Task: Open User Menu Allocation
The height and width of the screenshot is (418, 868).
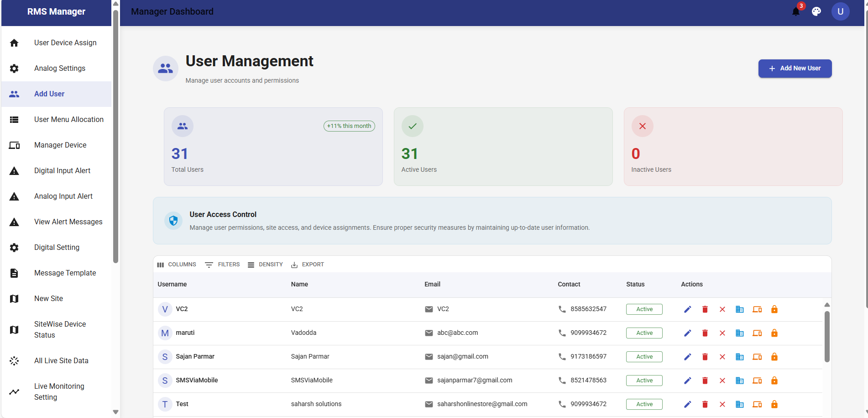Action: coord(57,120)
